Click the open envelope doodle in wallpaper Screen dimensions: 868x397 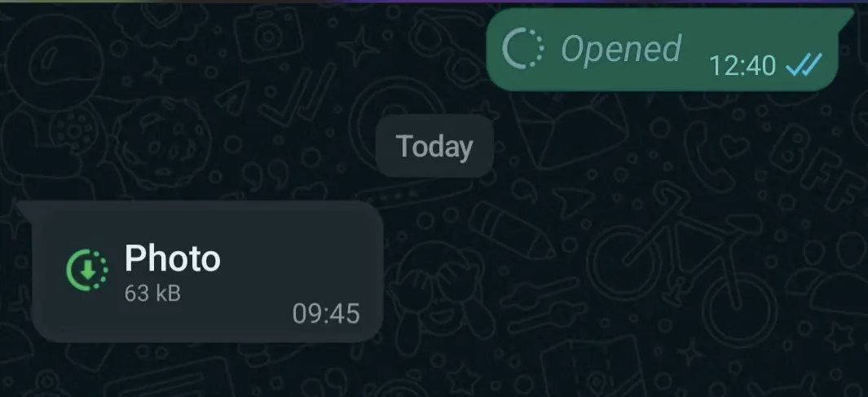571,131
